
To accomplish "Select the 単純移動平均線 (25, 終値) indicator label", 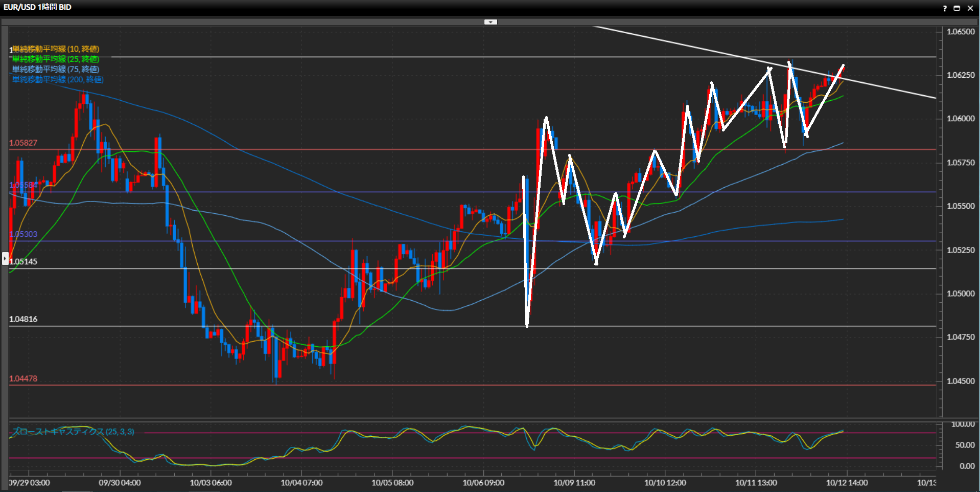I will 56,59.
